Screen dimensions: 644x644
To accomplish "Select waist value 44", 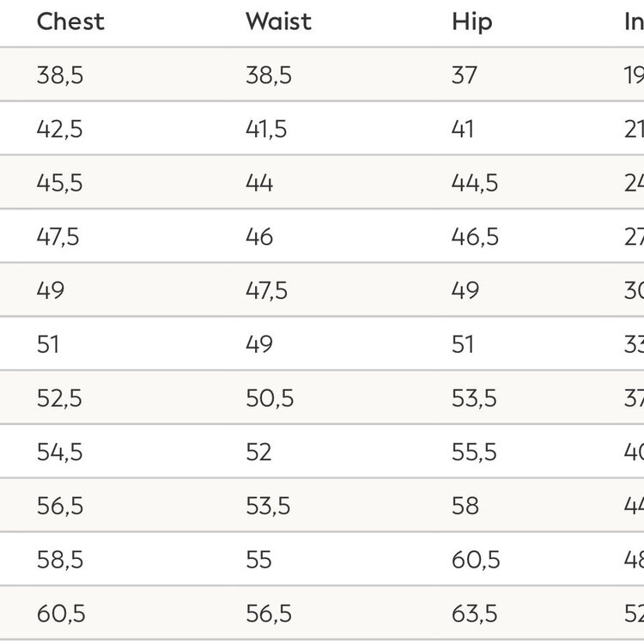I will click(259, 183).
